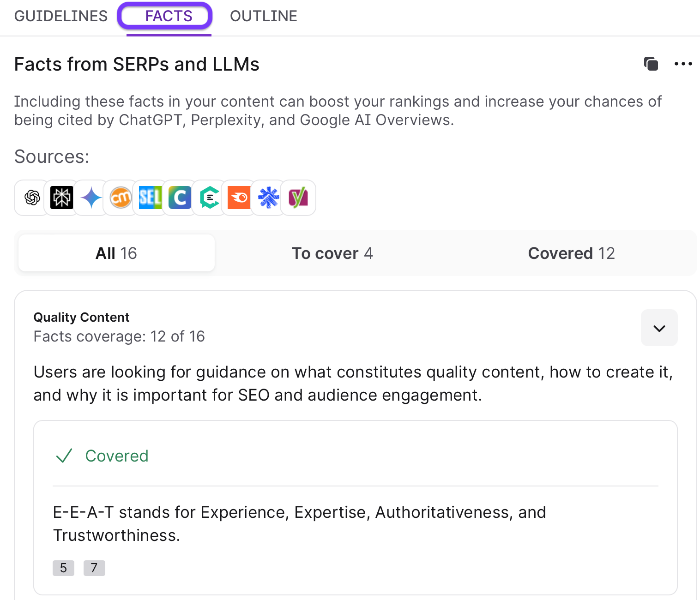Image resolution: width=700 pixels, height=600 pixels.
Task: Open the three-dot more options menu
Action: (x=683, y=64)
